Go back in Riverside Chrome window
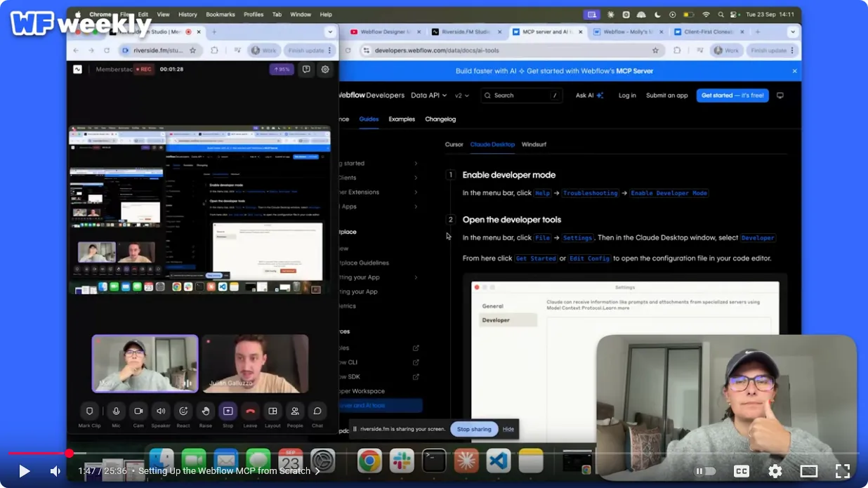This screenshot has height=488, width=868. pyautogui.click(x=75, y=51)
